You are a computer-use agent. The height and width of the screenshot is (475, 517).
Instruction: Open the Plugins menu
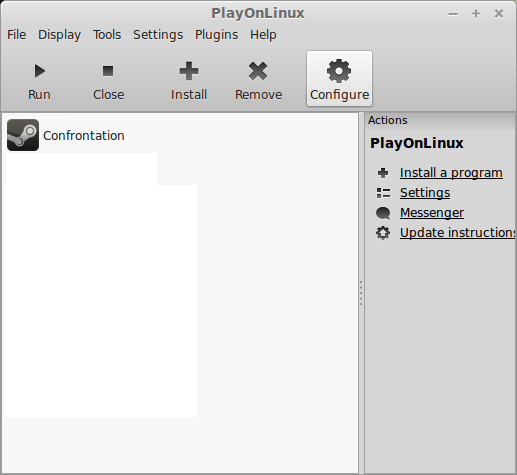point(216,35)
